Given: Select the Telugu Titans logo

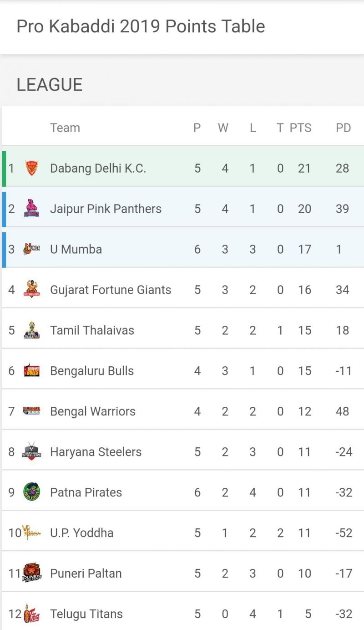Looking at the screenshot, I should pos(32,614).
